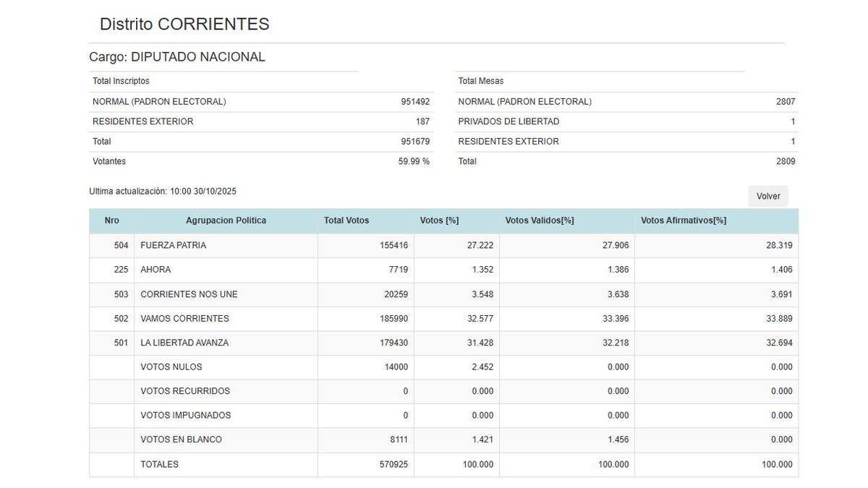Click the Distrito CORRIENTES title

point(184,23)
